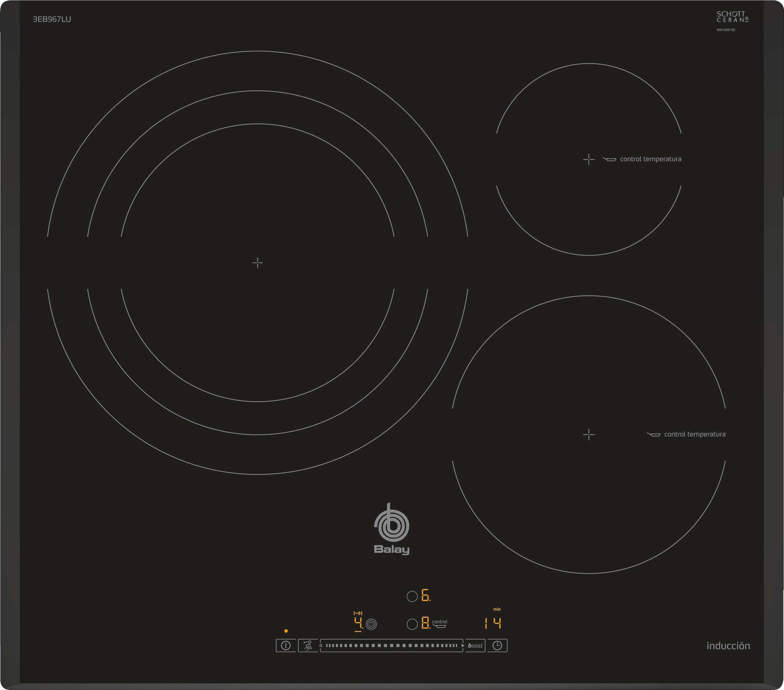Click the pan icon in front right zone

pos(653,434)
